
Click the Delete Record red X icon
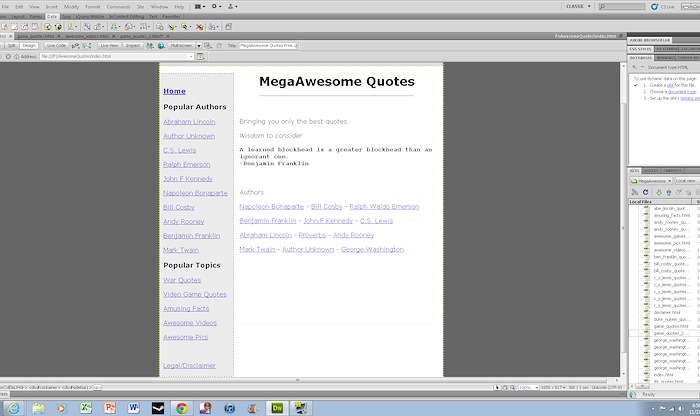[200, 27]
